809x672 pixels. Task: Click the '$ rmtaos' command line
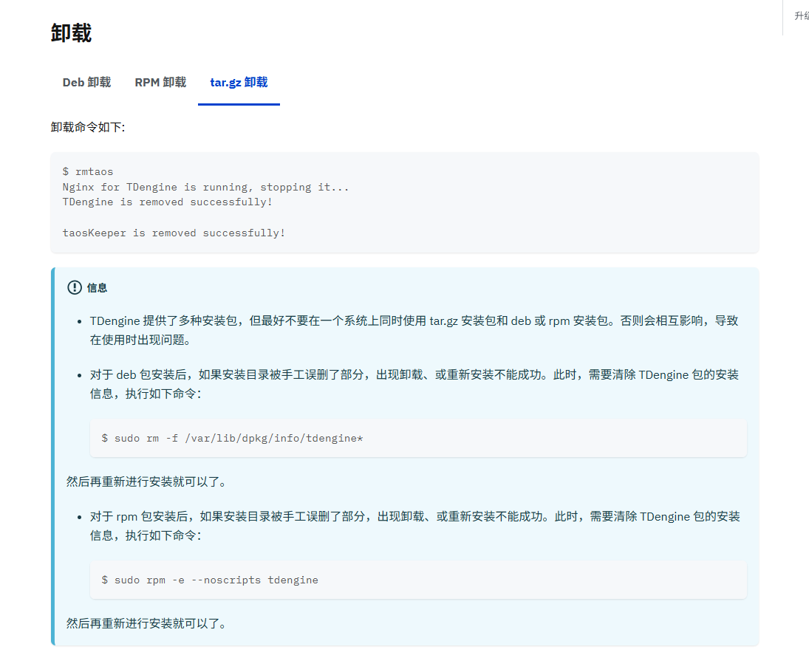point(88,172)
